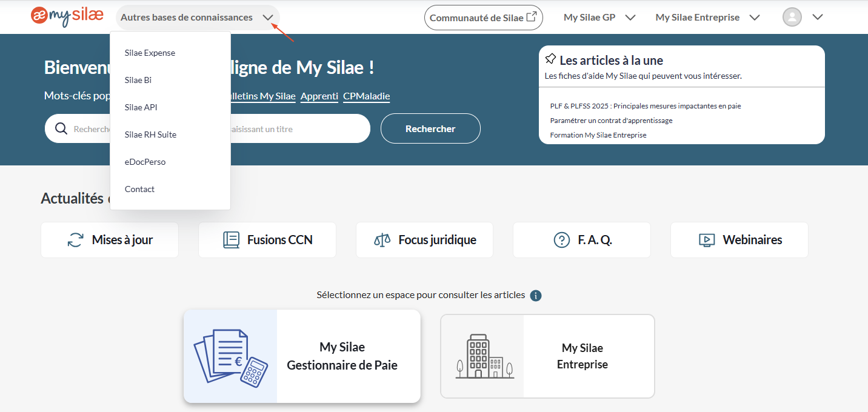The width and height of the screenshot is (868, 412).
Task: Select My Silae Gestionnaire de Paie card
Action: [302, 356]
